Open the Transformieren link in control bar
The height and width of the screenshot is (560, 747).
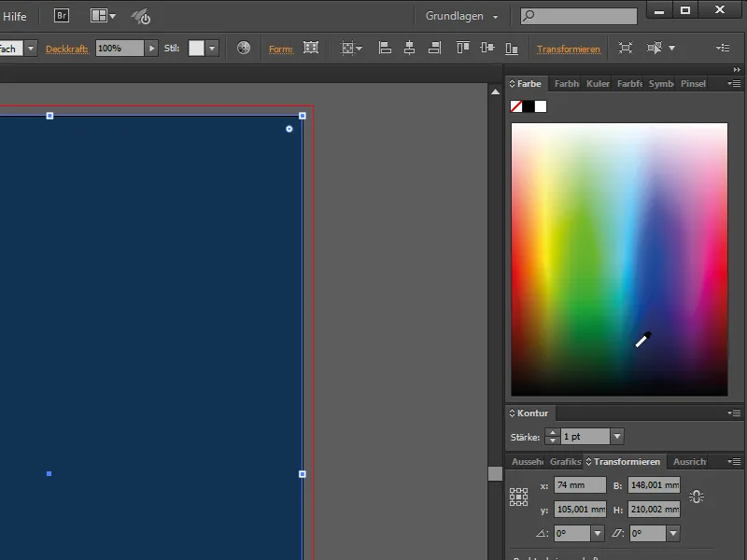click(569, 49)
